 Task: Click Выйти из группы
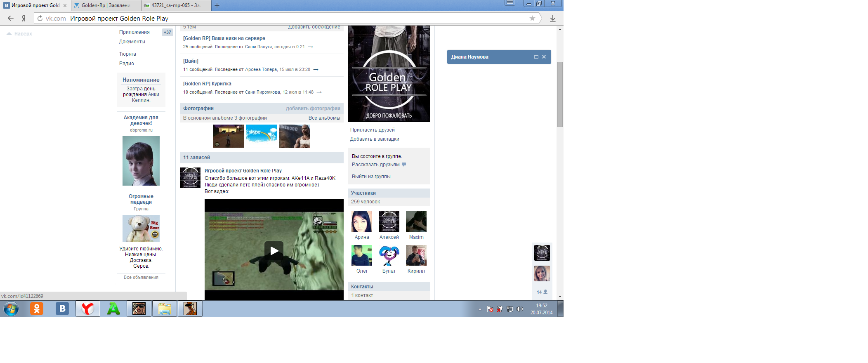[371, 177]
